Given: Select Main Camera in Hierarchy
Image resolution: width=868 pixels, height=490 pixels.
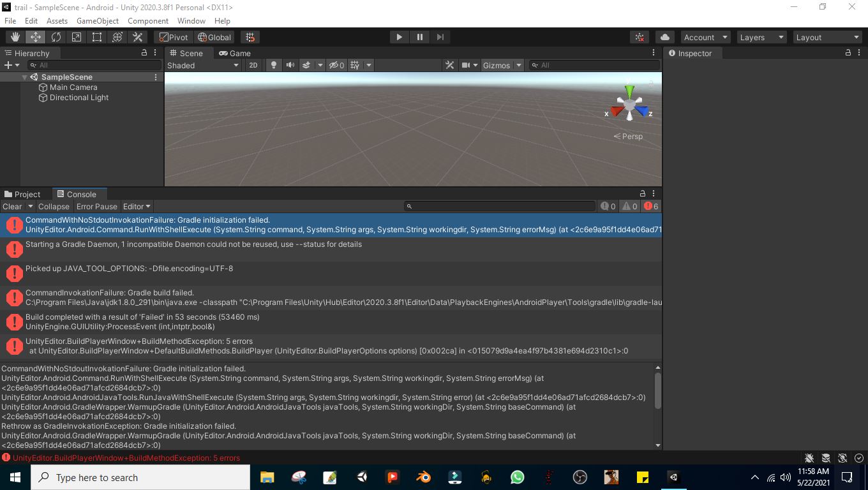Looking at the screenshot, I should pyautogui.click(x=73, y=87).
